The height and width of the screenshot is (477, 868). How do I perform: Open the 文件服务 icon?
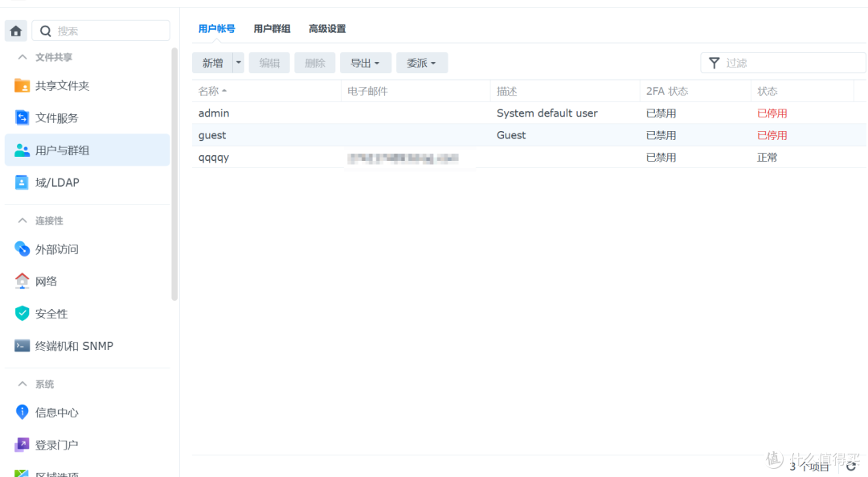[x=22, y=117]
